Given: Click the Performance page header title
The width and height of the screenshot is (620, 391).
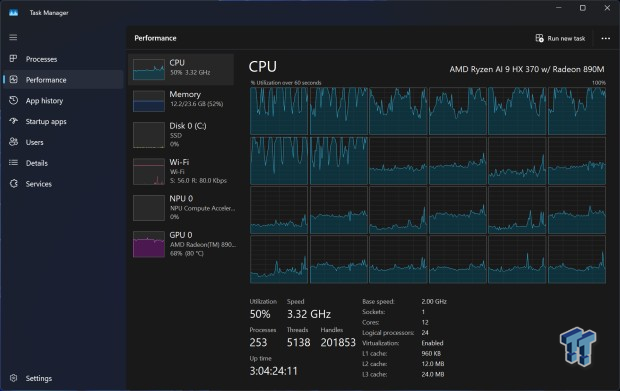Looking at the screenshot, I should click(155, 38).
